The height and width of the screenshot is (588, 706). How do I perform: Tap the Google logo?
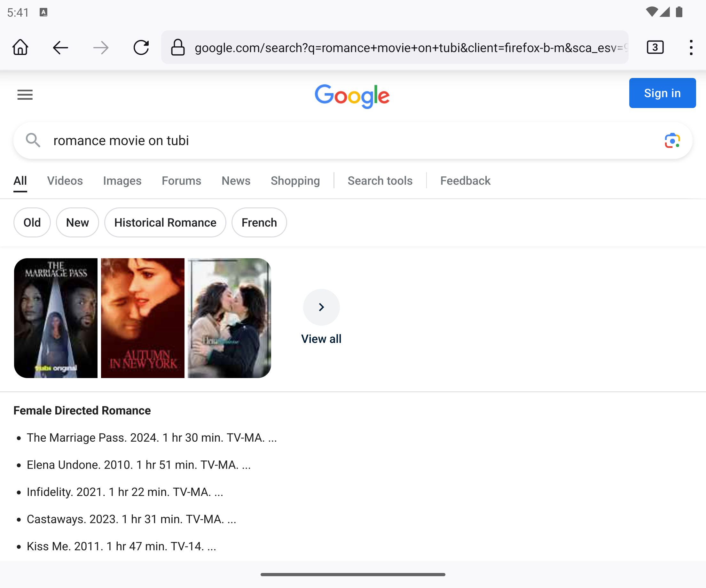click(x=352, y=97)
